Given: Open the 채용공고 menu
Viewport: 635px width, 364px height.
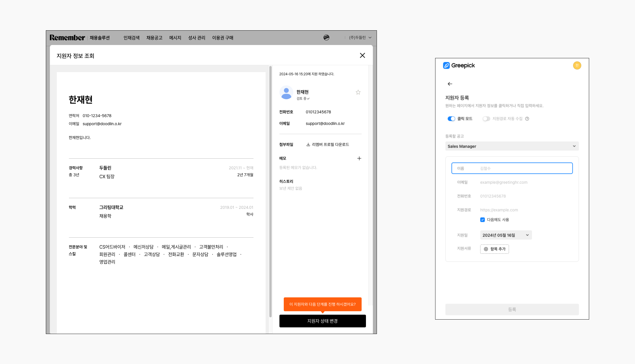Looking at the screenshot, I should coord(154,38).
